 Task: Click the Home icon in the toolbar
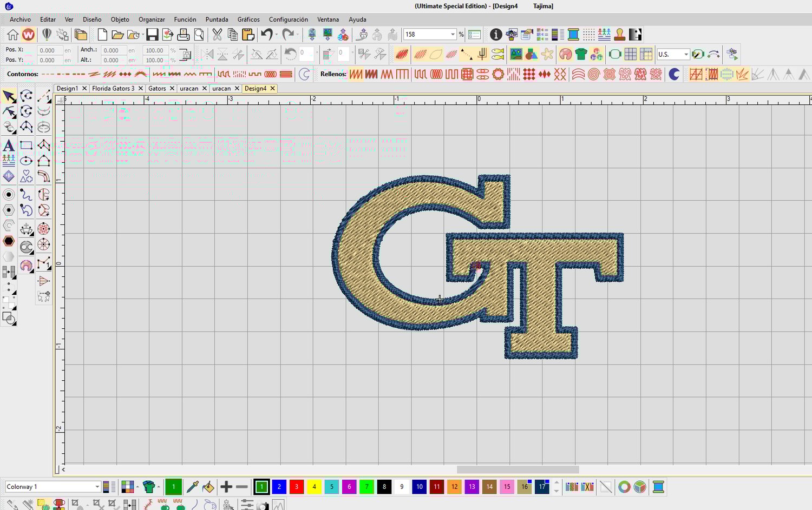coord(12,35)
